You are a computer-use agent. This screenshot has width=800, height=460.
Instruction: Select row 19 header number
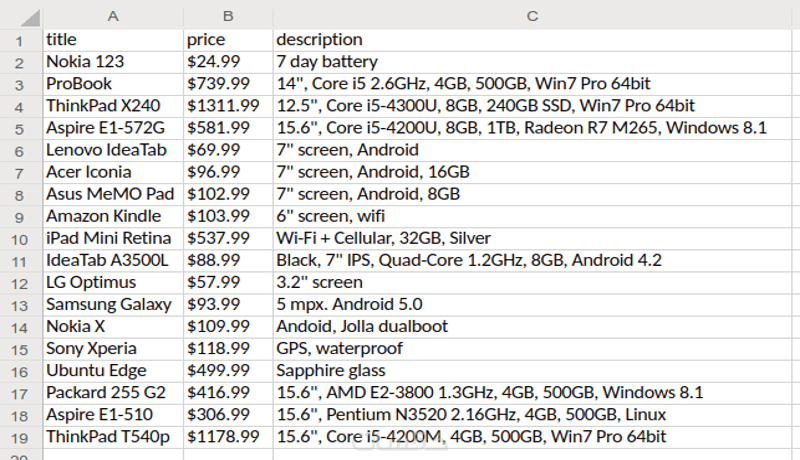coord(20,436)
